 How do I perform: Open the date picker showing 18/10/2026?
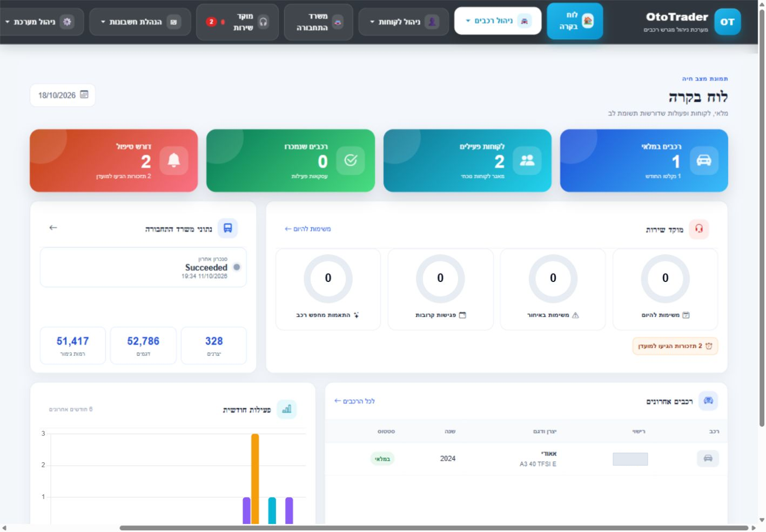[x=63, y=95]
